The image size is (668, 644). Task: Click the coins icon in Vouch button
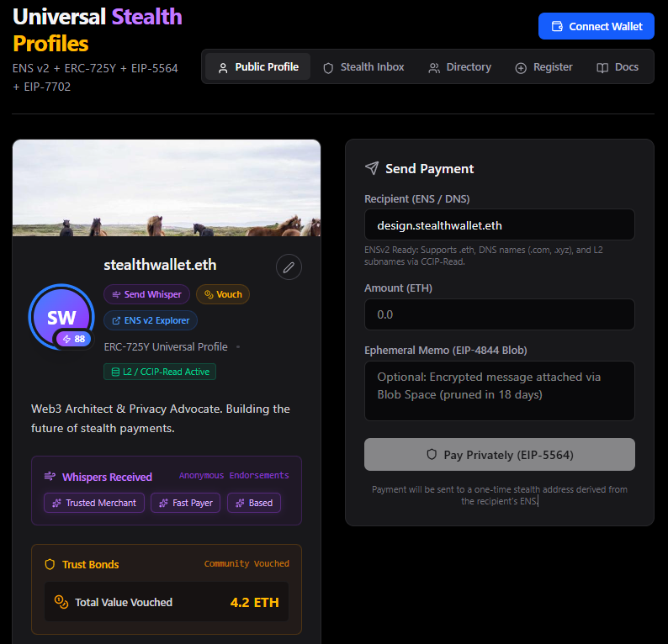point(209,294)
